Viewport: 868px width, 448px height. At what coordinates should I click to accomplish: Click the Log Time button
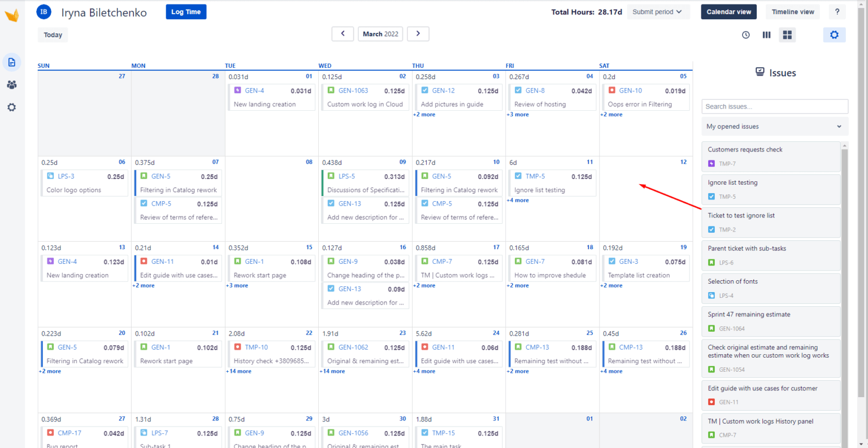point(186,11)
